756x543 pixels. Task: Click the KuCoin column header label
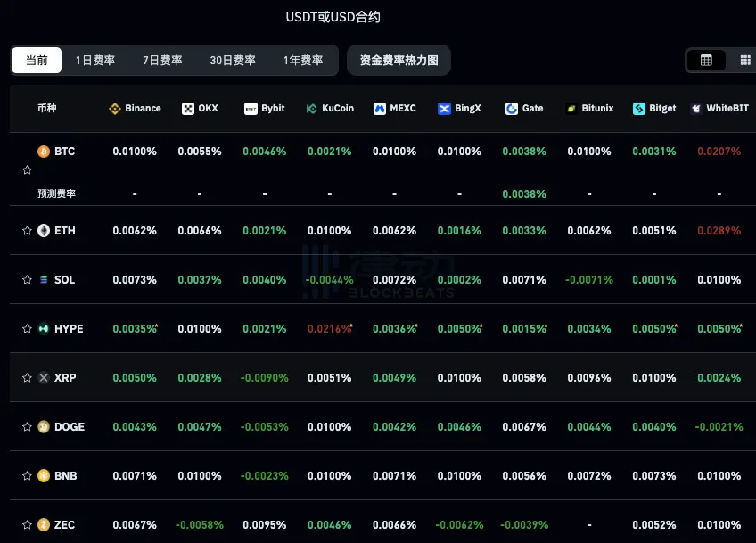point(338,109)
